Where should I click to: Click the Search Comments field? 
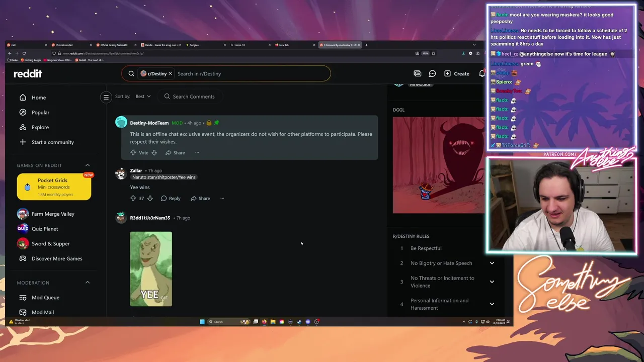click(194, 97)
